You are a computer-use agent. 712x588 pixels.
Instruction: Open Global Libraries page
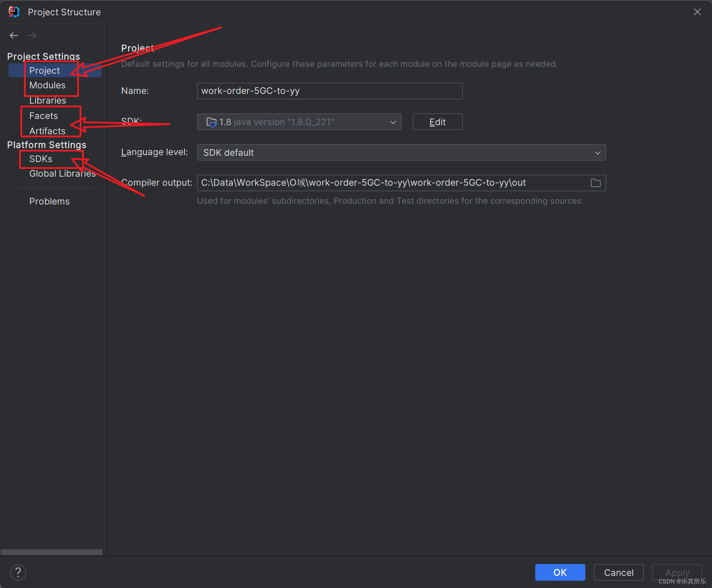tap(62, 174)
